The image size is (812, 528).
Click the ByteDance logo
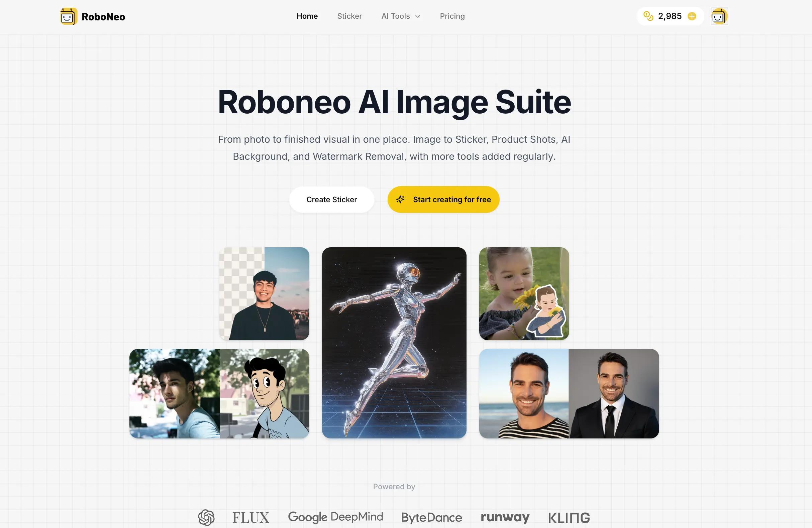431,517
